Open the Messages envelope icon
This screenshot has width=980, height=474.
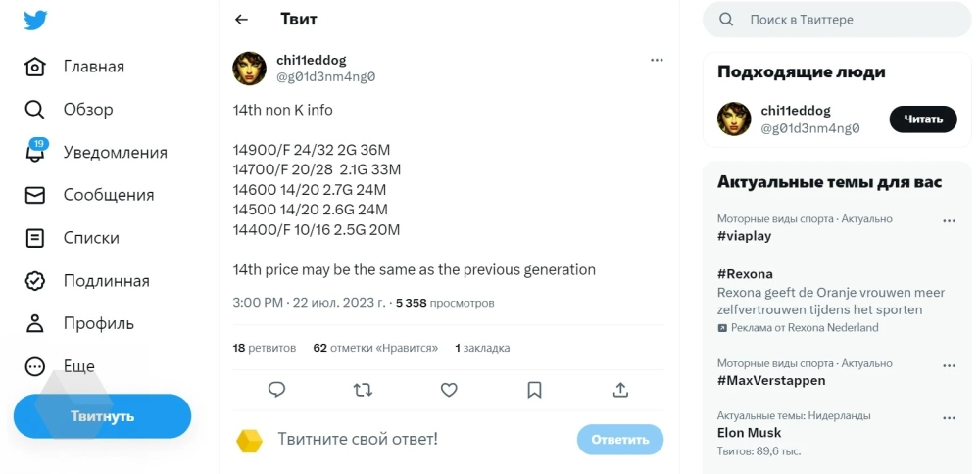[x=35, y=195]
